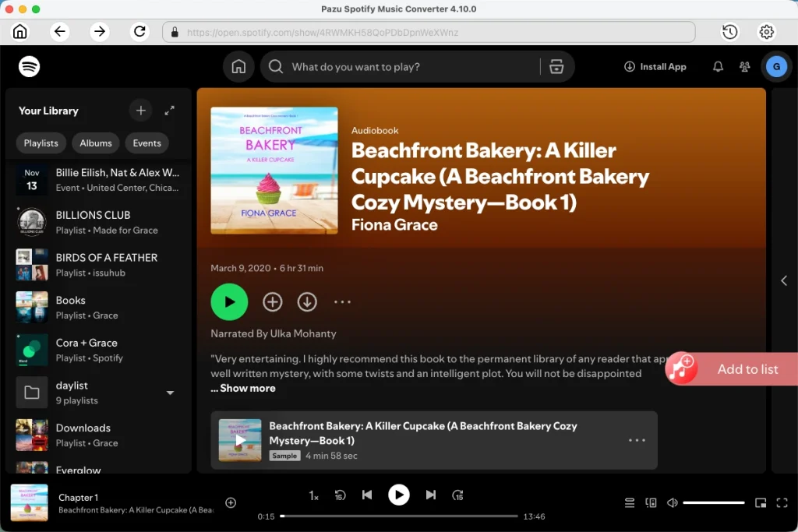Open notifications bell icon

[718, 67]
